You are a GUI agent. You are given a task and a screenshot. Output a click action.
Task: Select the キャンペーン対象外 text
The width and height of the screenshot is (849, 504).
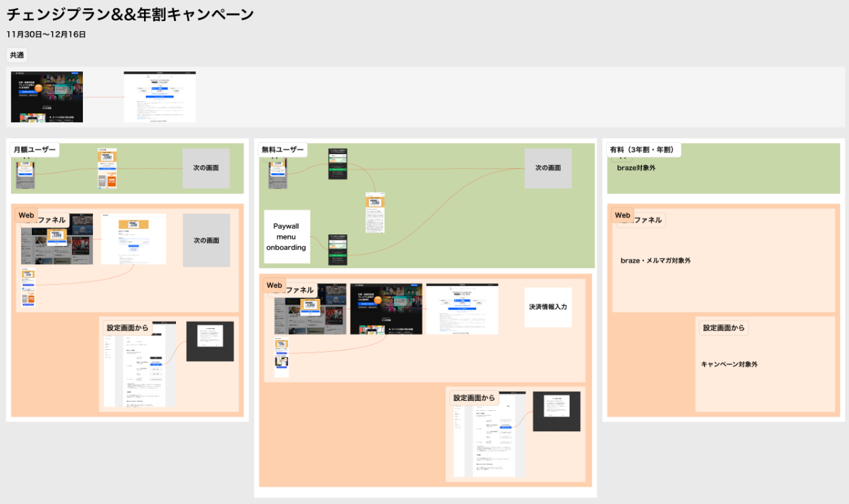pos(729,365)
